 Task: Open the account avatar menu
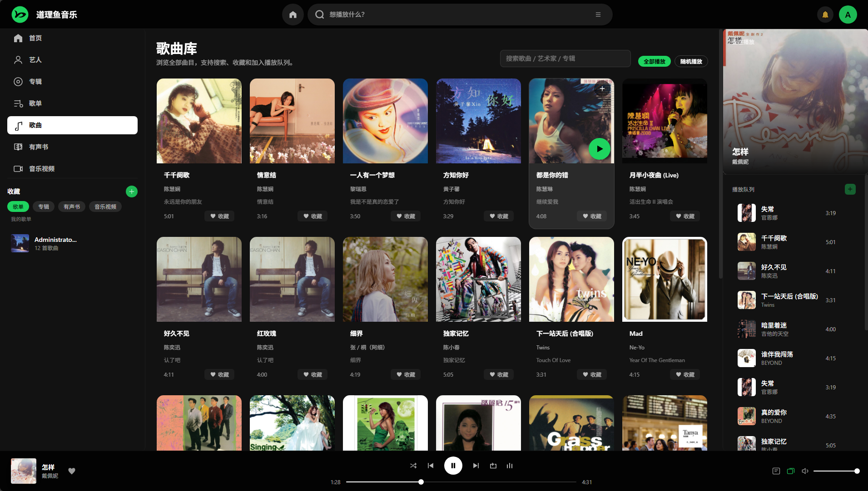pos(848,15)
